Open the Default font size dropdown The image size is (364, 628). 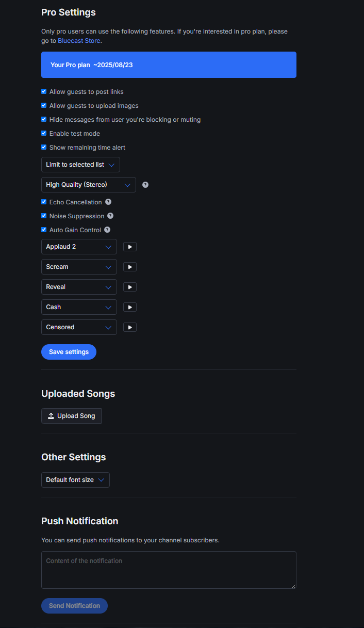pos(75,480)
